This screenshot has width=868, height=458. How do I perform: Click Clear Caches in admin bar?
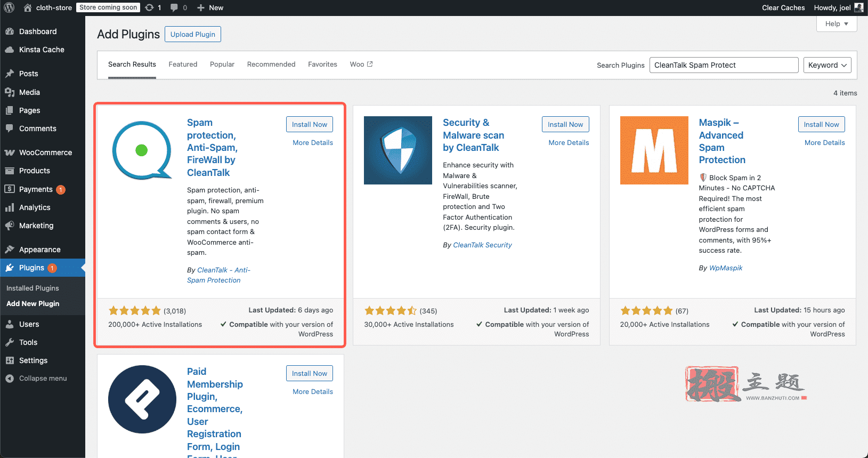pos(783,7)
